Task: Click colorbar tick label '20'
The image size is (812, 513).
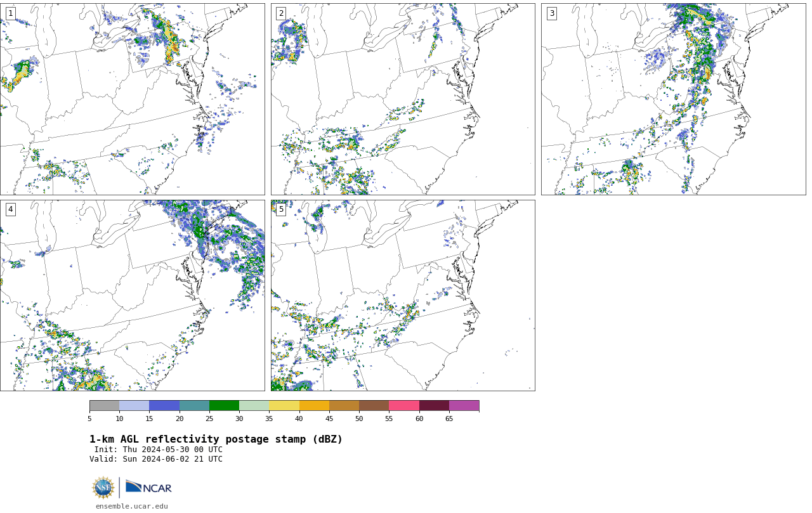Action: point(180,419)
